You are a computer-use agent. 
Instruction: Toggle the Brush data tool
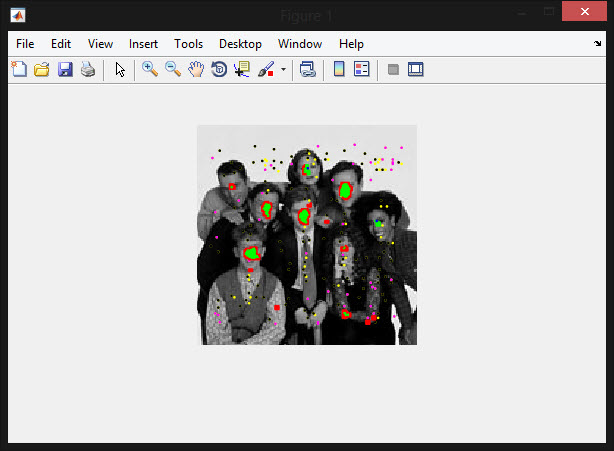pyautogui.click(x=266, y=70)
